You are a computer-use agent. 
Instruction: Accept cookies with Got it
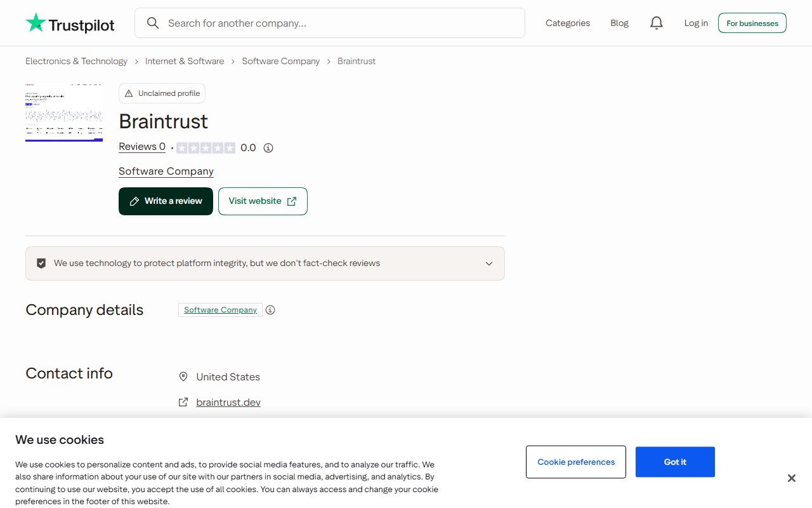(x=675, y=462)
